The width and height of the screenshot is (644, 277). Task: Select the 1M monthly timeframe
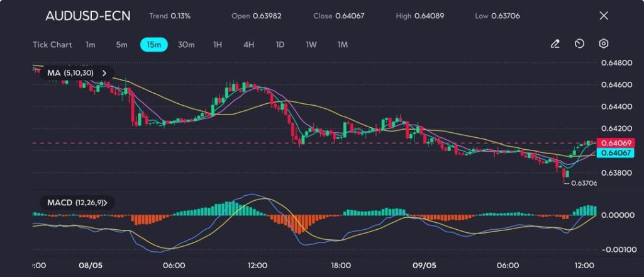(343, 45)
